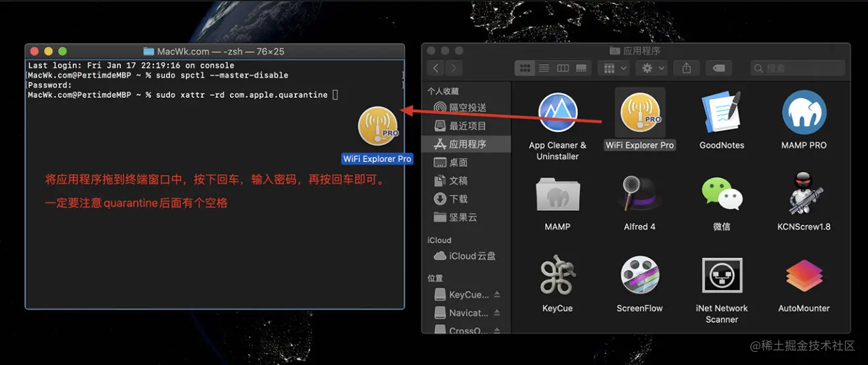Click the Last login line in Terminal
This screenshot has width=868, height=365.
point(131,66)
